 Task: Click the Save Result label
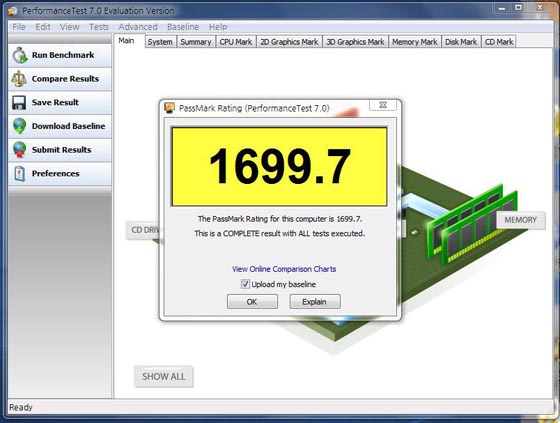pyautogui.click(x=55, y=102)
